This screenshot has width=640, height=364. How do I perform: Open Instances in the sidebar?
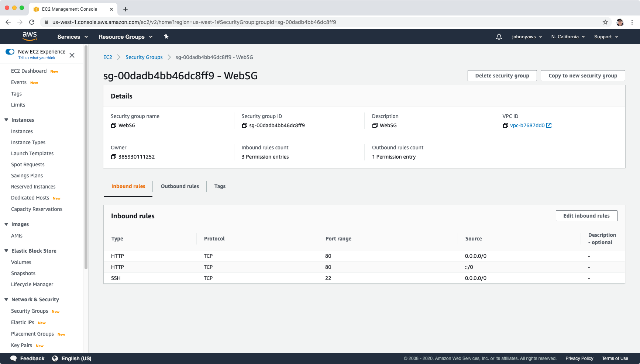pyautogui.click(x=22, y=131)
